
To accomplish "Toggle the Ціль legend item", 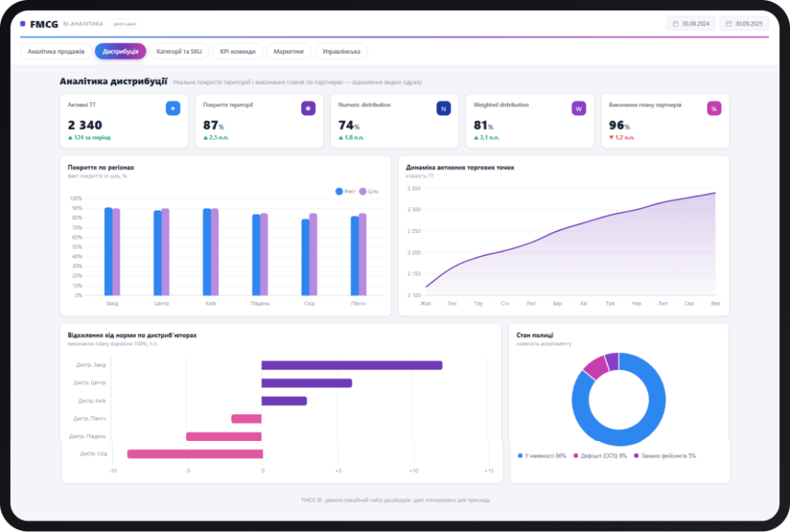I will 369,191.
